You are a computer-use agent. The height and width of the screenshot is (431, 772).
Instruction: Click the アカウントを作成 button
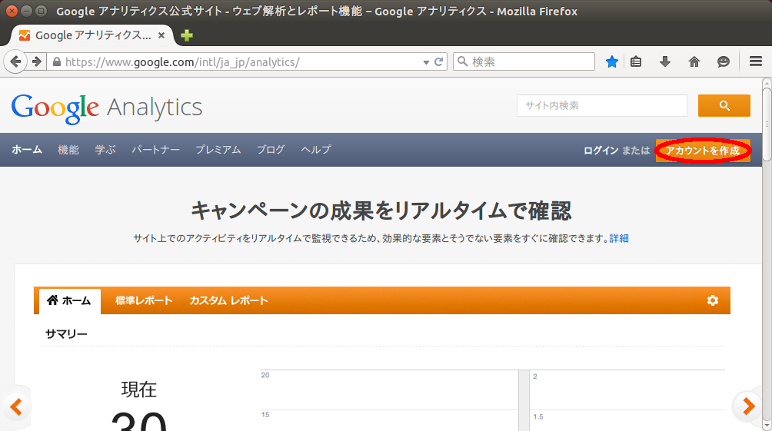703,150
